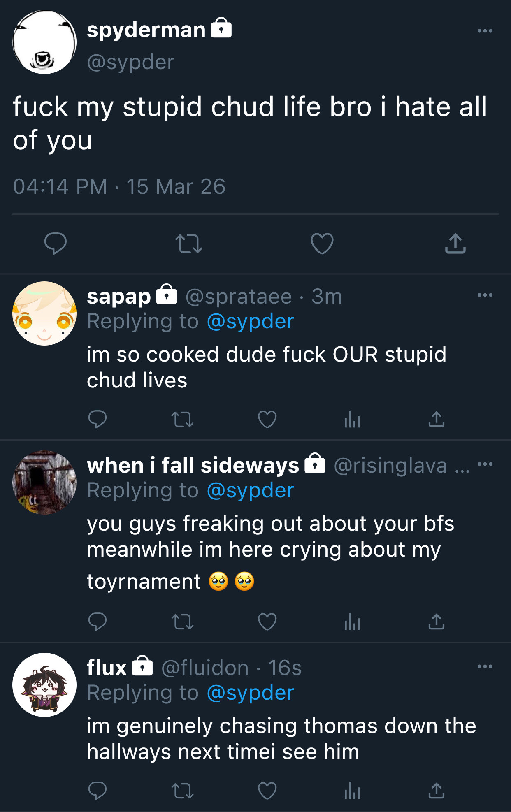The image size is (511, 812).
Task: Open spyderman's profile picture
Action: (x=44, y=42)
